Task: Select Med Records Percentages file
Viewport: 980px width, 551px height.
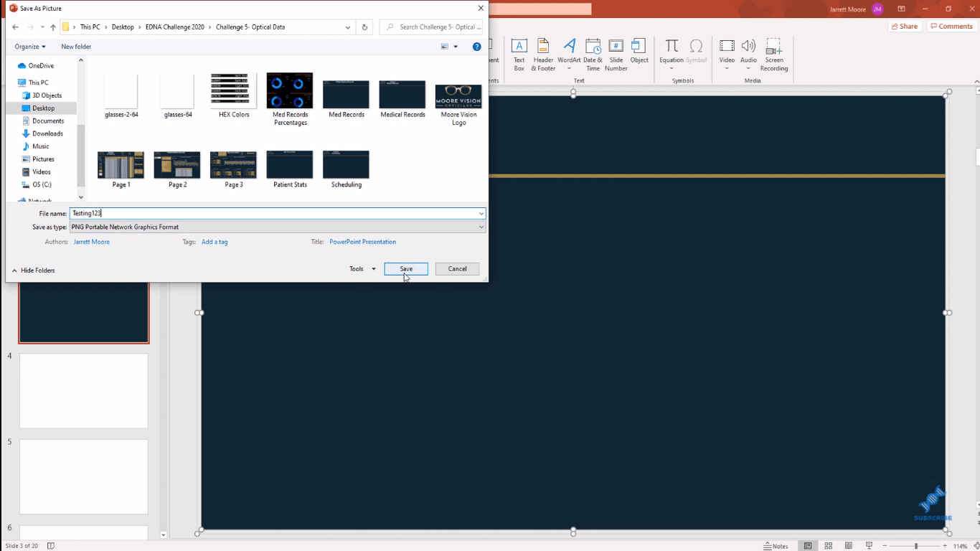Action: (290, 100)
